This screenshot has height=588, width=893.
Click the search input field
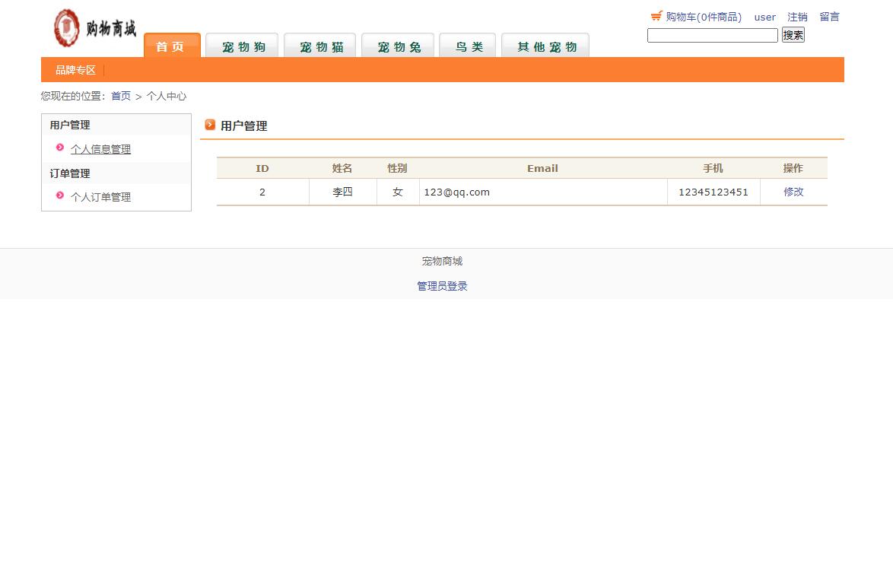[x=712, y=35]
